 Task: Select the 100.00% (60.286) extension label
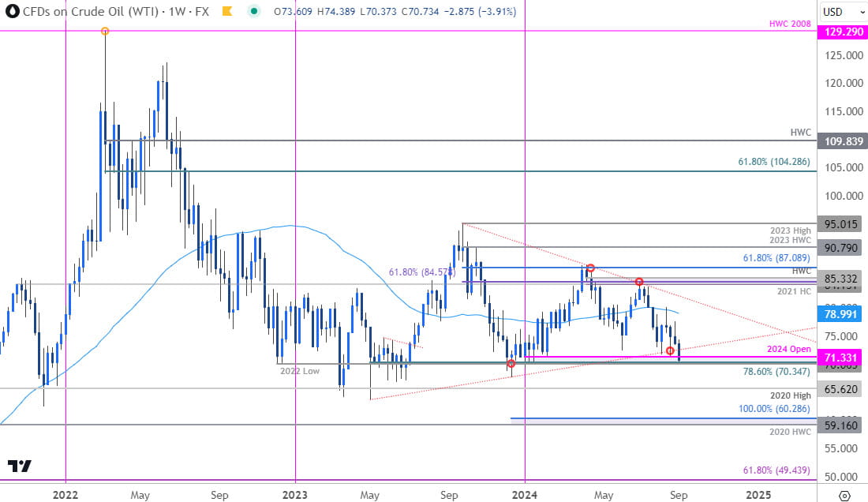(x=774, y=408)
